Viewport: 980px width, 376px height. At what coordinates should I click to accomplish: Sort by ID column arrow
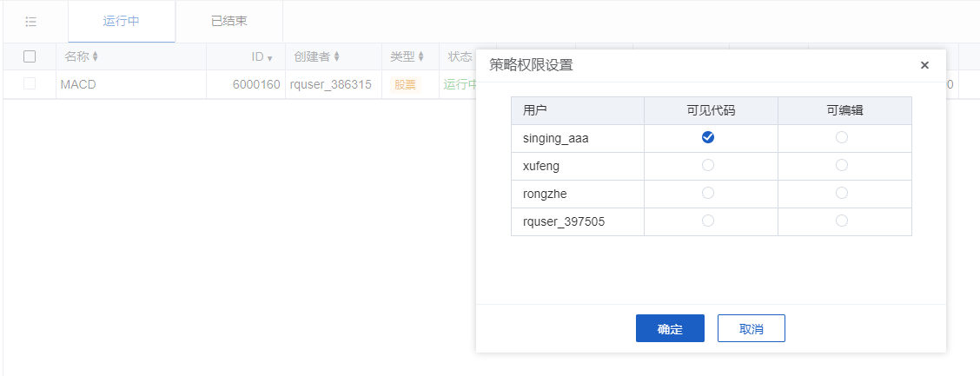[x=270, y=58]
